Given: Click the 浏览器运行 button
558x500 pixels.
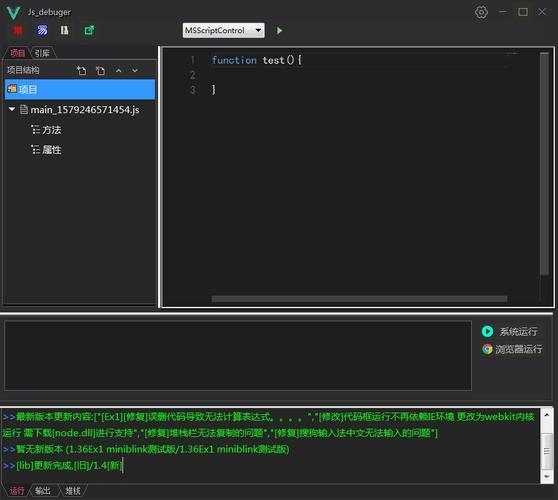Looking at the screenshot, I should (x=512, y=349).
